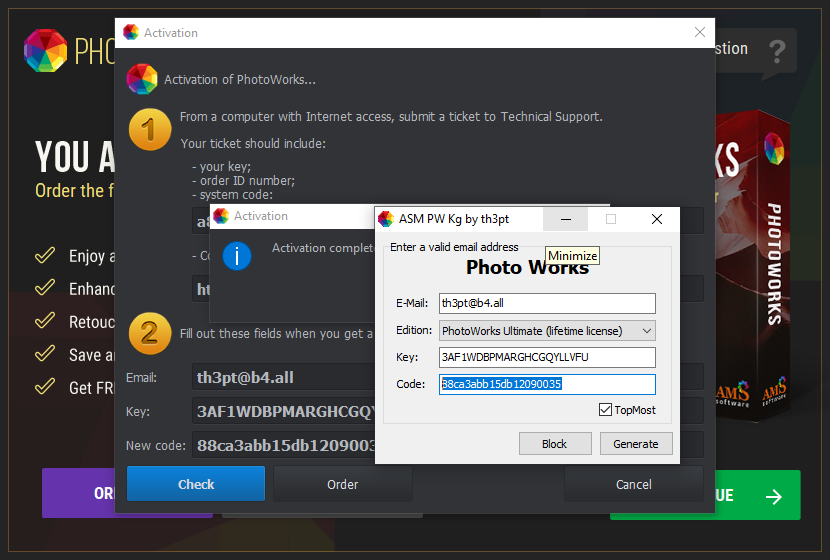Viewport: 830px width, 560px height.
Task: Click the Activation dialog title bar icon
Action: click(x=131, y=32)
